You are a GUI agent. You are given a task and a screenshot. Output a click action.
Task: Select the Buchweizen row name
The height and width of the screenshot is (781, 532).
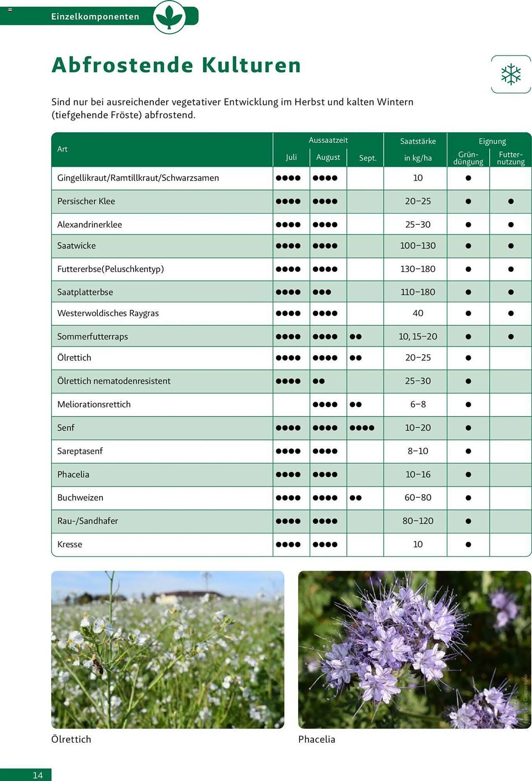click(x=80, y=497)
